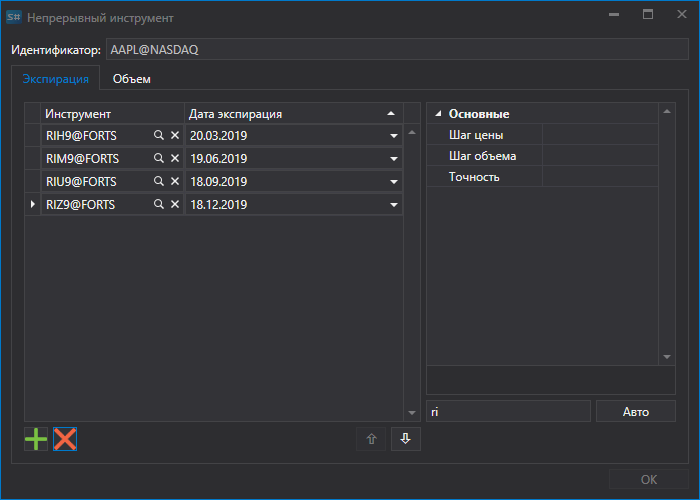
Task: Search instrument in the RIH9@FORTS row
Action: (x=158, y=135)
